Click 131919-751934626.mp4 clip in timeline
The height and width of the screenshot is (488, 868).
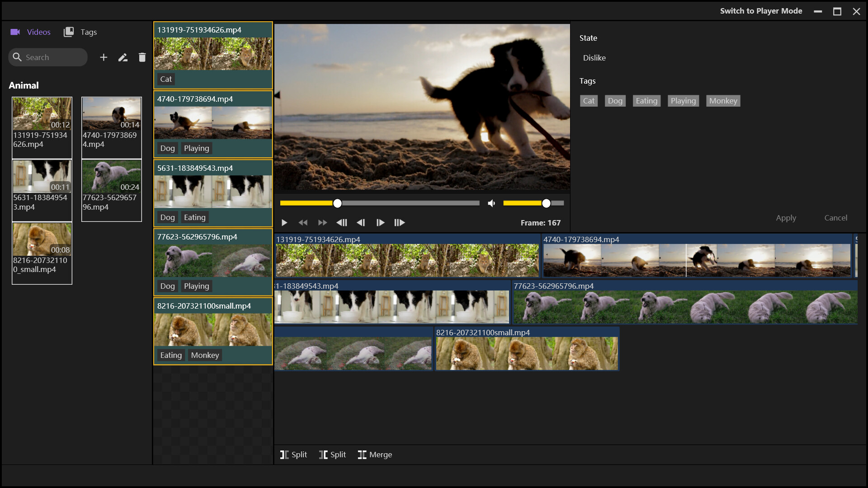pyautogui.click(x=407, y=256)
